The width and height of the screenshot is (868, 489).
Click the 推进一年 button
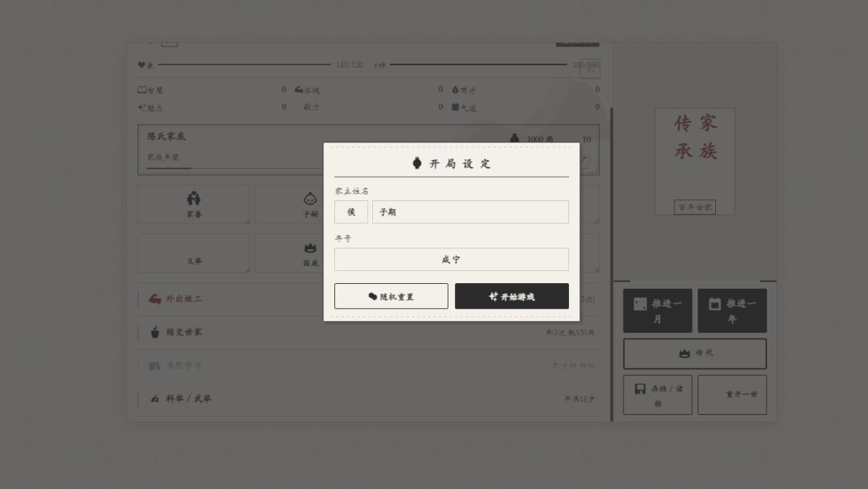point(732,310)
